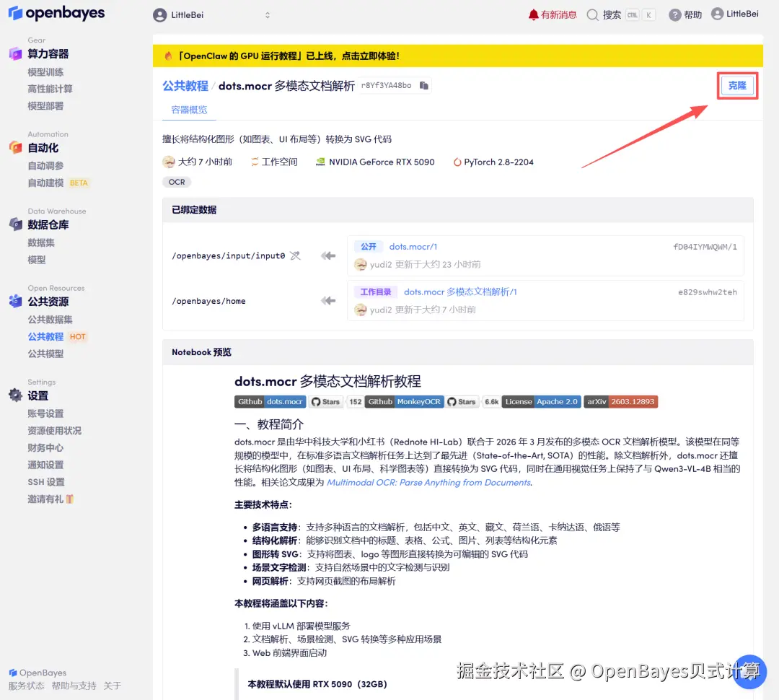
Task: Open the search box
Action: click(x=620, y=15)
